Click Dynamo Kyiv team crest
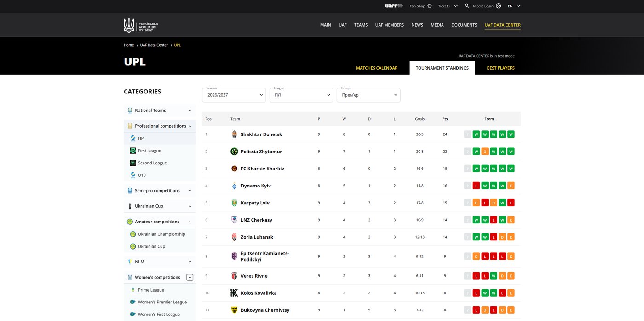 pos(235,186)
